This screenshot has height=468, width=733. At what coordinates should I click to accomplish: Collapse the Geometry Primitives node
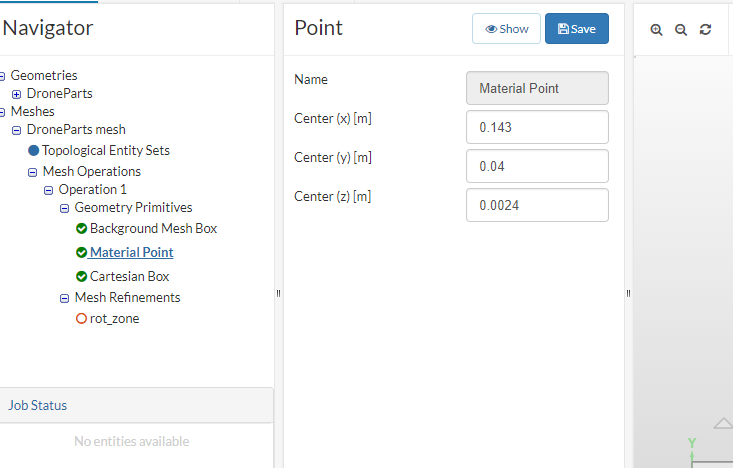pos(65,208)
